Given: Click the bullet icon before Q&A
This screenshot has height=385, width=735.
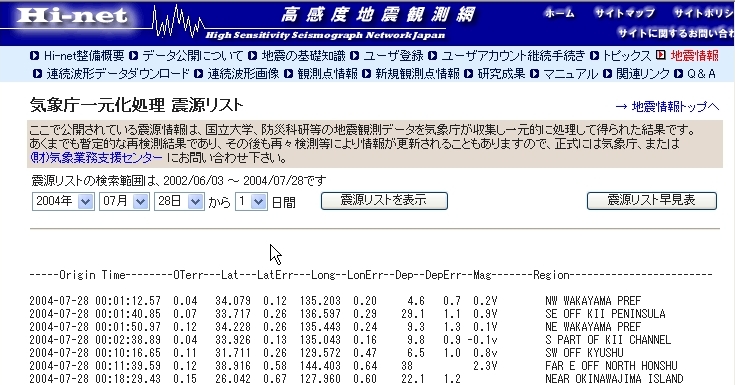Looking at the screenshot, I should coord(678,74).
